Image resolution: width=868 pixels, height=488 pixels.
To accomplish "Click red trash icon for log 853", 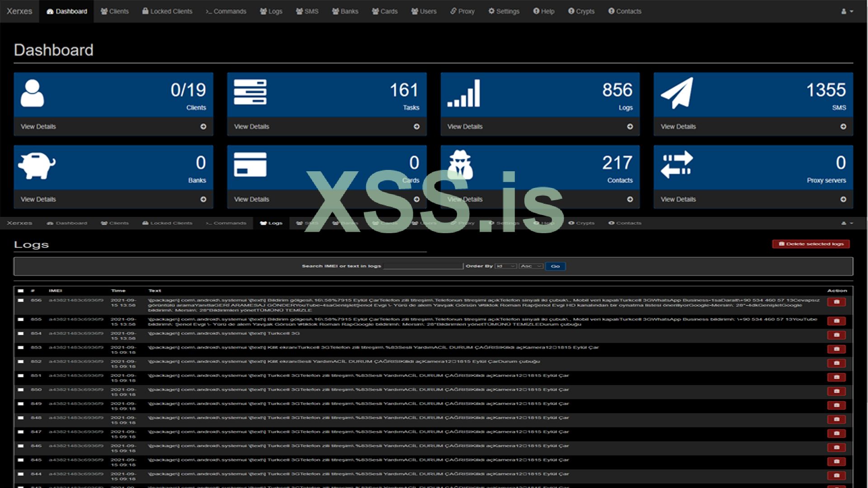I will (836, 349).
